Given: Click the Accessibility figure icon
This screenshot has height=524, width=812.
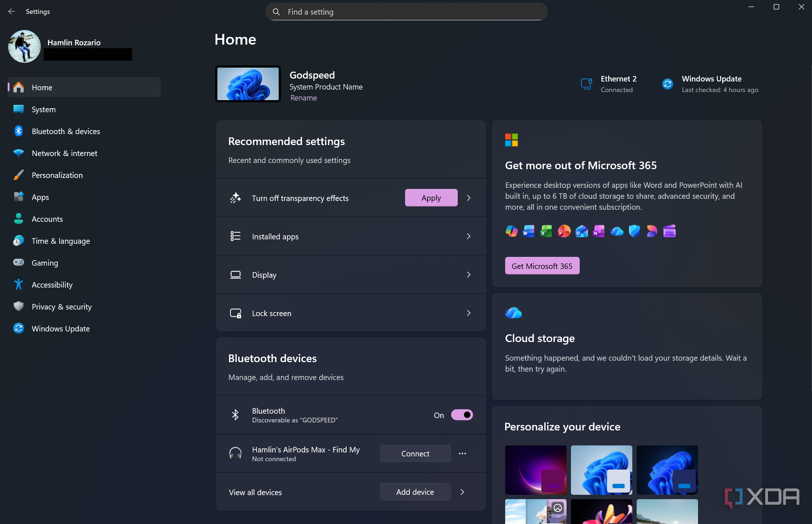Looking at the screenshot, I should (x=19, y=284).
